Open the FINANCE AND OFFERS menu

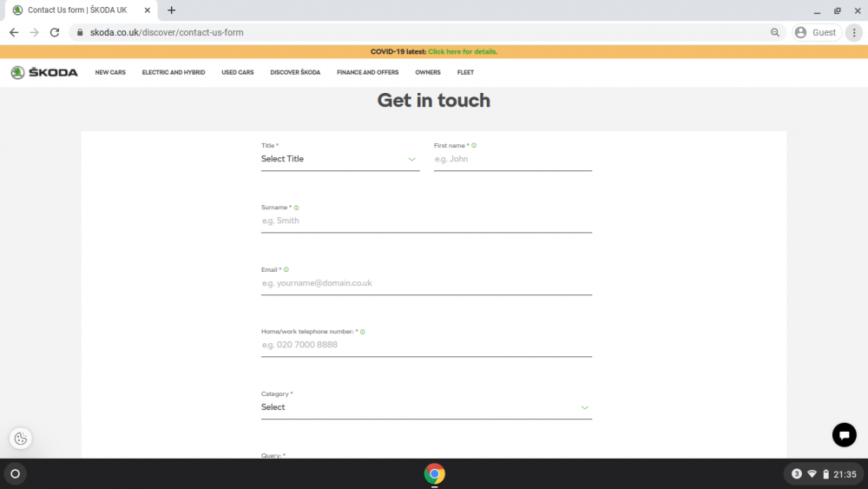(367, 73)
